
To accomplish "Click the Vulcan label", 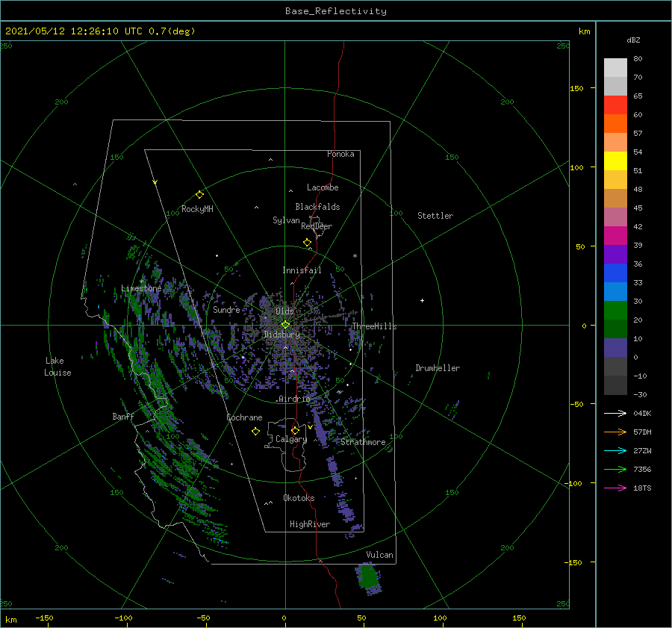I will 380,555.
